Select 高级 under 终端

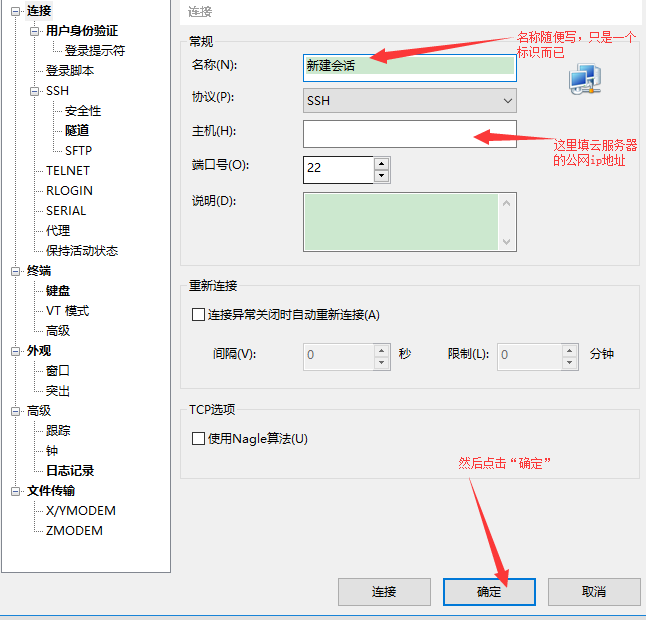58,331
